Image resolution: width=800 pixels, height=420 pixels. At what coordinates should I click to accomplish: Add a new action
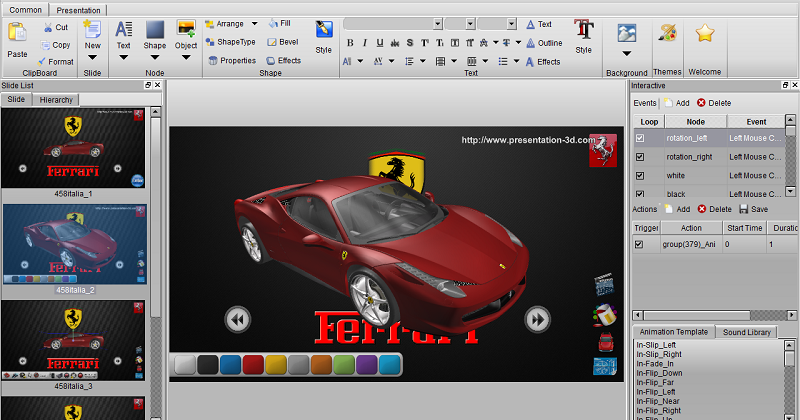(x=677, y=209)
